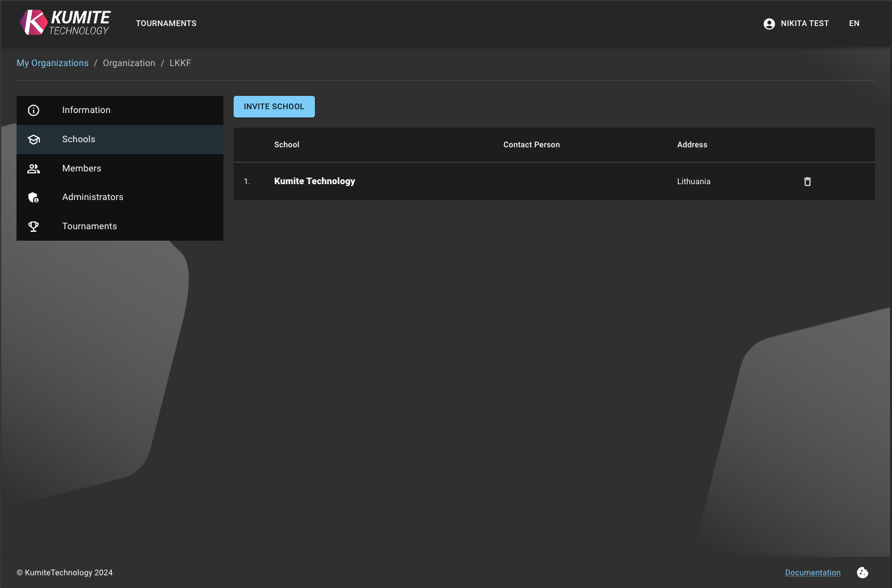Open the EN language selector

click(x=854, y=23)
